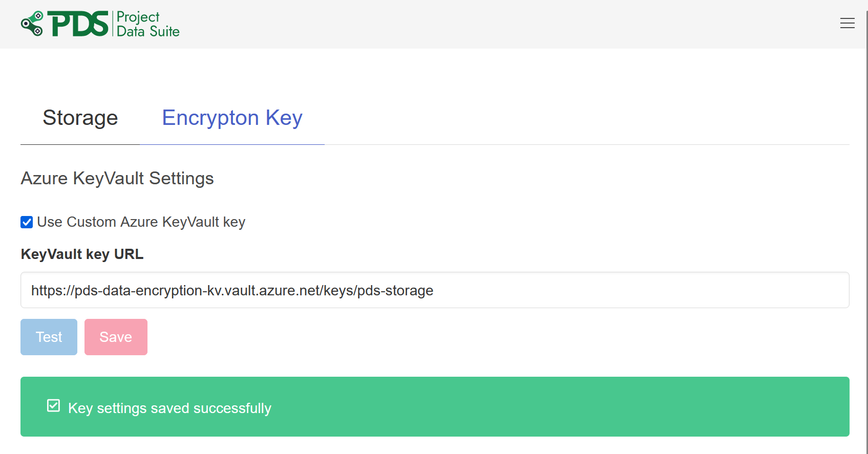Click the checkmark icon in the success banner
Viewport: 868px width, 454px height.
pos(53,406)
